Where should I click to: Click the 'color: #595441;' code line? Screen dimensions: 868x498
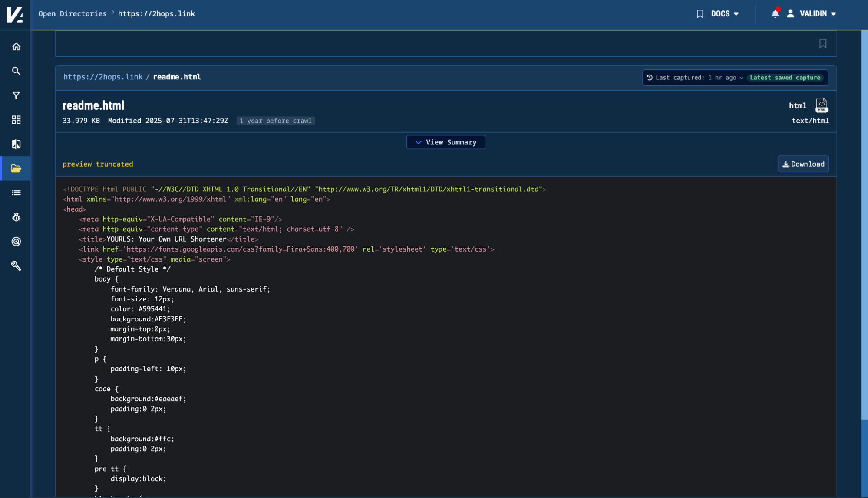[140, 309]
